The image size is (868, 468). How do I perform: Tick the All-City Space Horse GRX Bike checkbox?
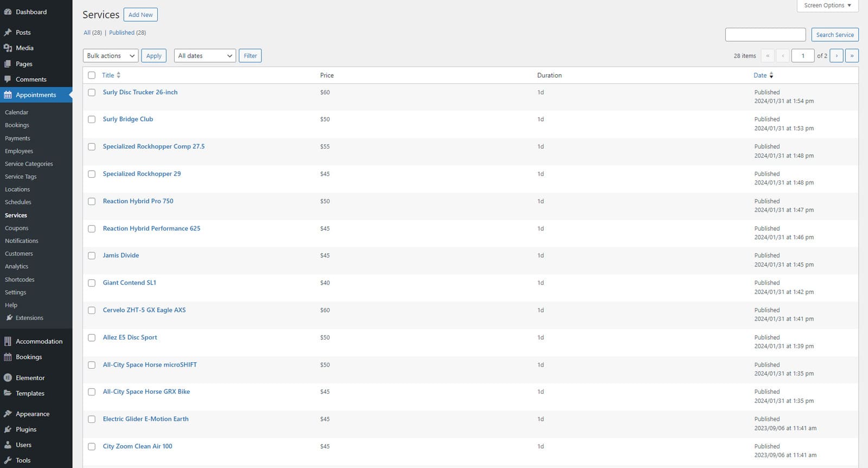point(92,392)
